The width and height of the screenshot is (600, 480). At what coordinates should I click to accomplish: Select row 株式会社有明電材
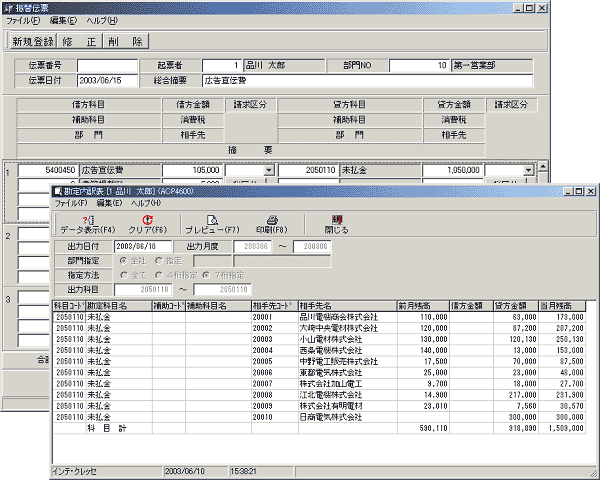(319, 406)
